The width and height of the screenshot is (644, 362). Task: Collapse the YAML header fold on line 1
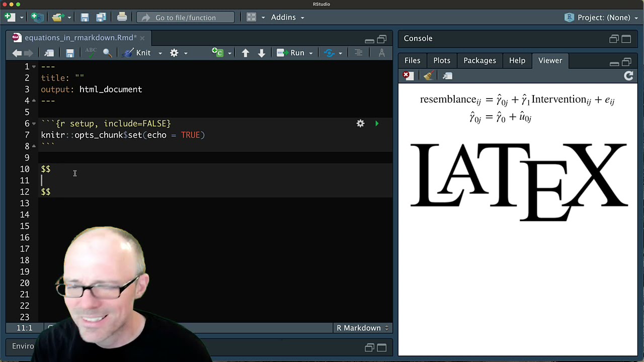[34, 66]
